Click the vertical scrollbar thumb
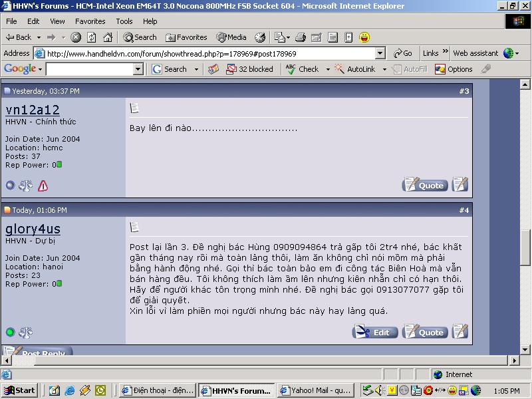 point(525,247)
